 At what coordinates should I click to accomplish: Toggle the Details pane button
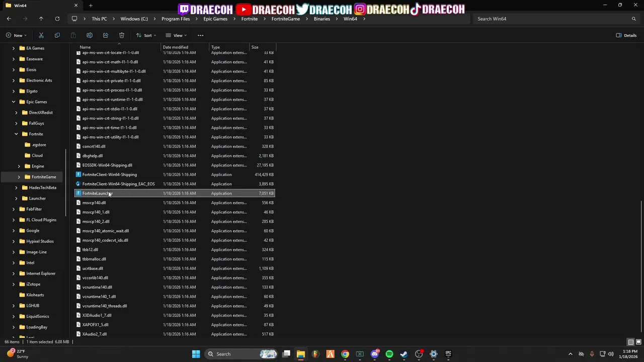tap(626, 35)
